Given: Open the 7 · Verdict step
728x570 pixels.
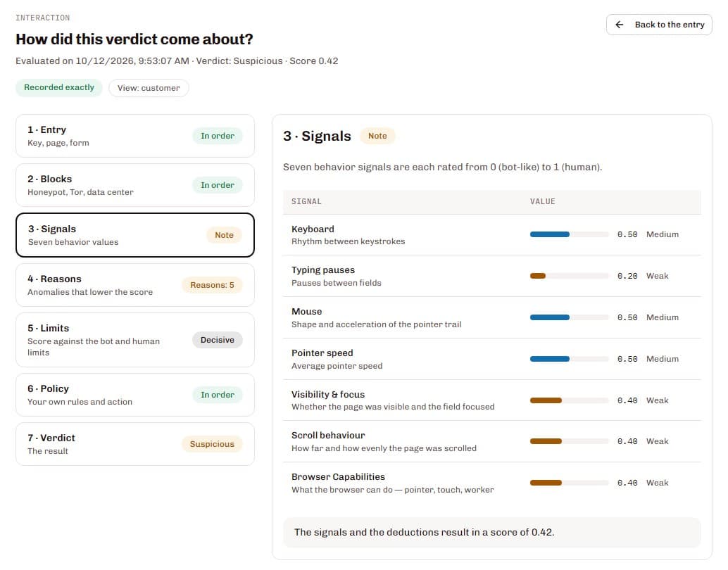Looking at the screenshot, I should coord(135,444).
